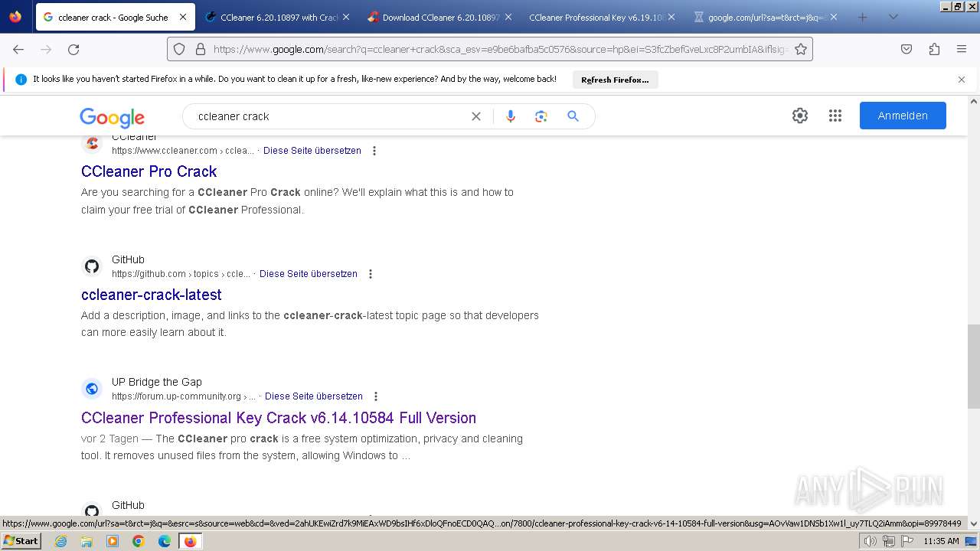
Task: Open CCleaner Pro Crack result
Action: [x=149, y=171]
